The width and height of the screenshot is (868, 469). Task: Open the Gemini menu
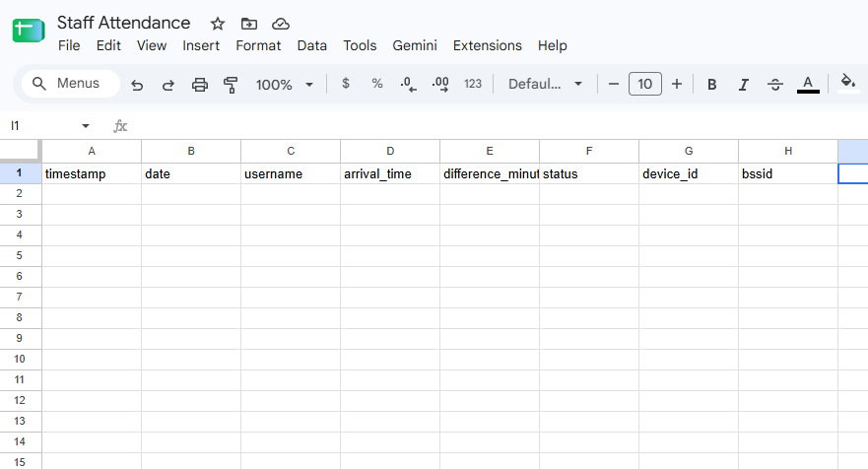coord(415,45)
